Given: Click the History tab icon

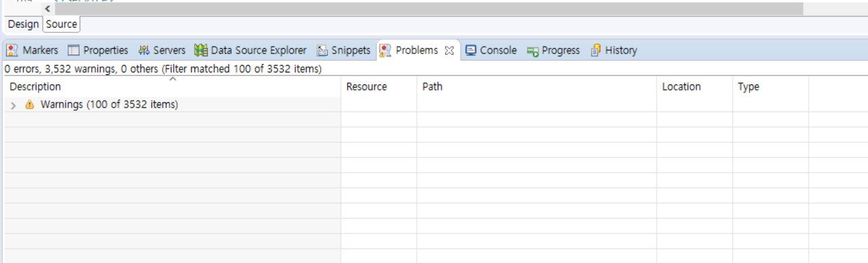Looking at the screenshot, I should click(595, 50).
